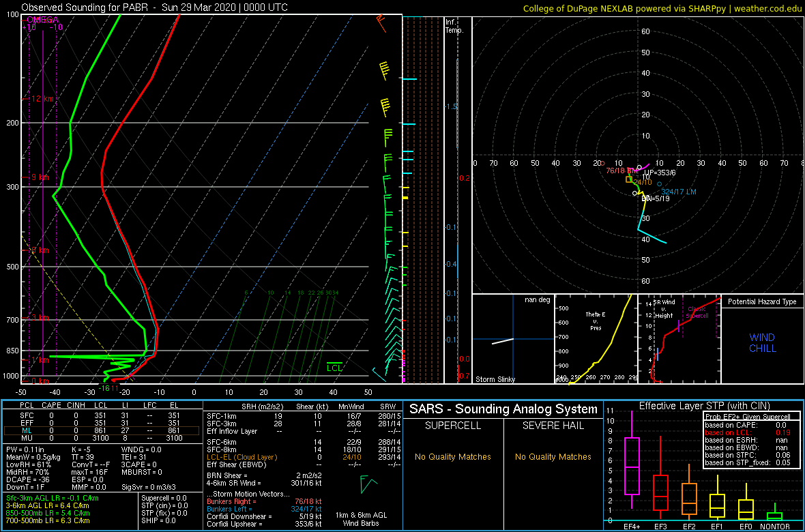
Task: Click the SUPERCELL analog column header
Action: tap(452, 426)
